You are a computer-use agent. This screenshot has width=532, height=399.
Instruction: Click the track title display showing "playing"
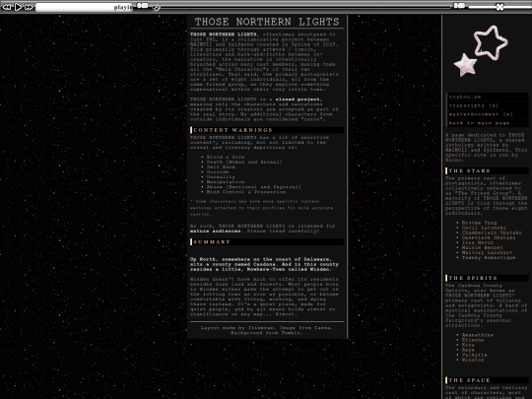pyautogui.click(x=84, y=7)
